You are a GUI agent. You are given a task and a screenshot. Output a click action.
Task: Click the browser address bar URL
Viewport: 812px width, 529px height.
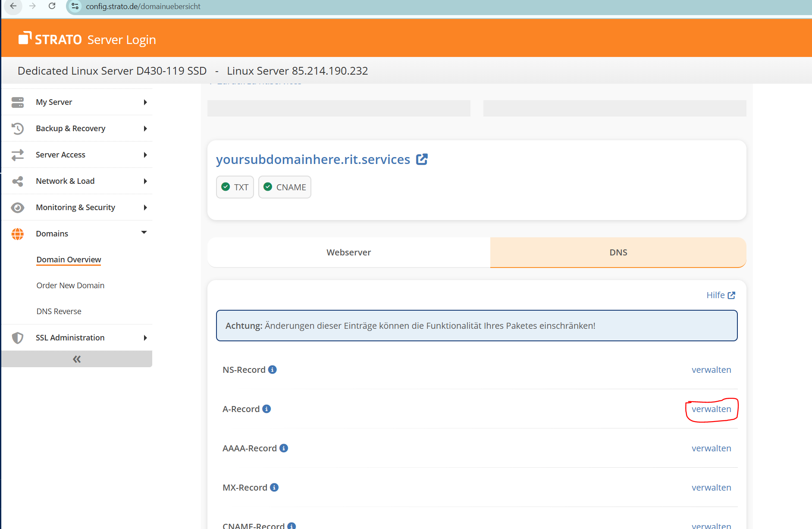(143, 6)
